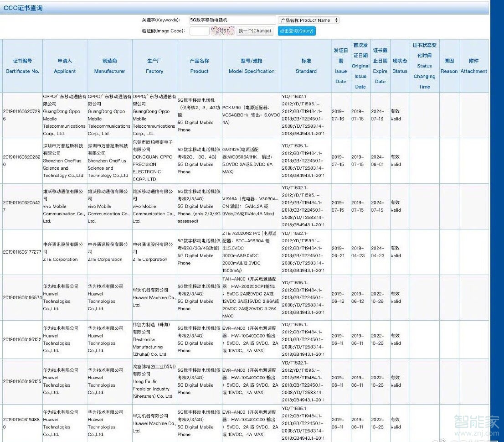Viewport: 504px width, 442px height.
Task: Click the Certificate No. column header
Action: click(x=22, y=66)
